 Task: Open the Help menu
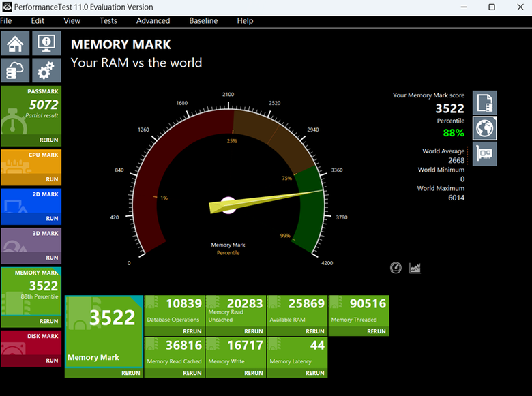(x=245, y=21)
